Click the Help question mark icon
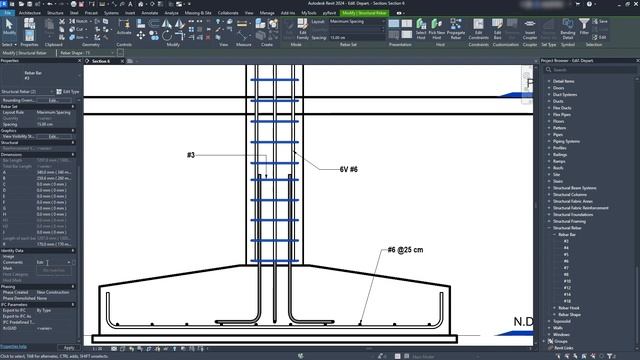Image resolution: width=640 pixels, height=360 pixels. 589,4
